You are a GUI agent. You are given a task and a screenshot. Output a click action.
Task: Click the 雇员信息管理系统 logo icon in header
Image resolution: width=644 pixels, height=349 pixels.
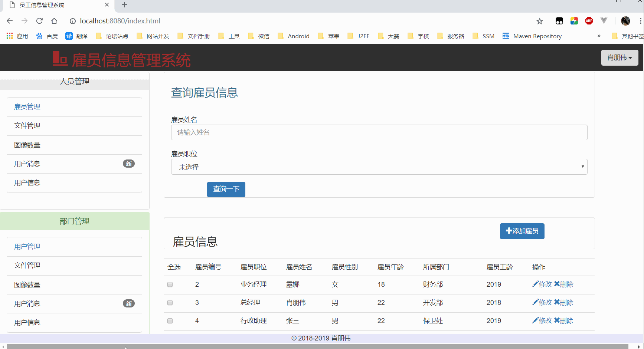coord(61,59)
